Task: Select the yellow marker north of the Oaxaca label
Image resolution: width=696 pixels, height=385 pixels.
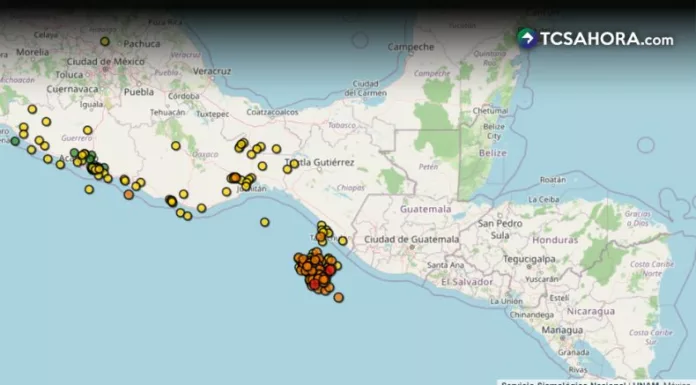Action: 176,146
